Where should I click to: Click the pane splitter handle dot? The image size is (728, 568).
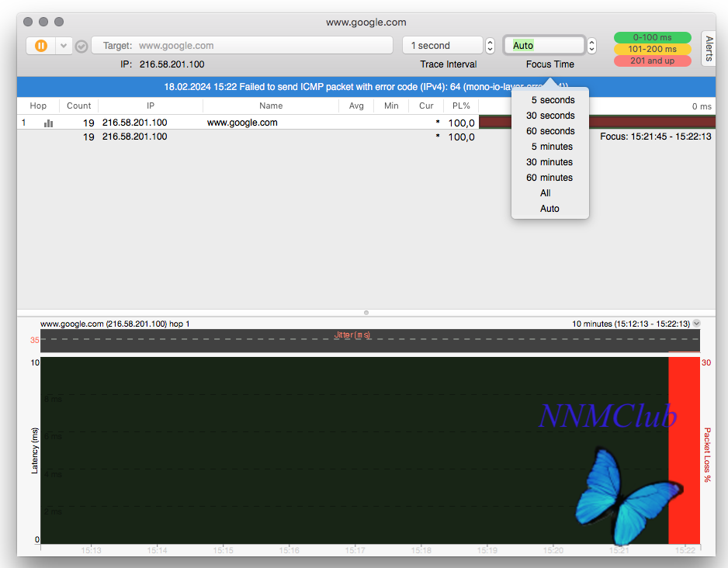366,313
